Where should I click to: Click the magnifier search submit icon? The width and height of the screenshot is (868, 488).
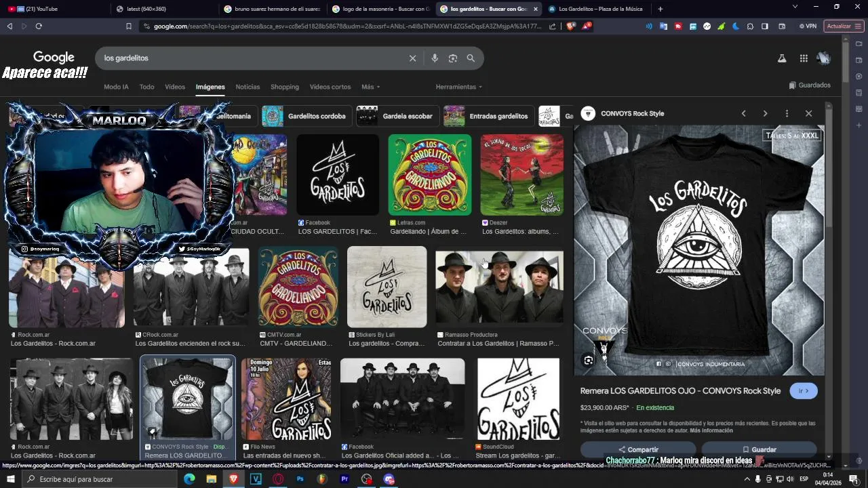[471, 58]
